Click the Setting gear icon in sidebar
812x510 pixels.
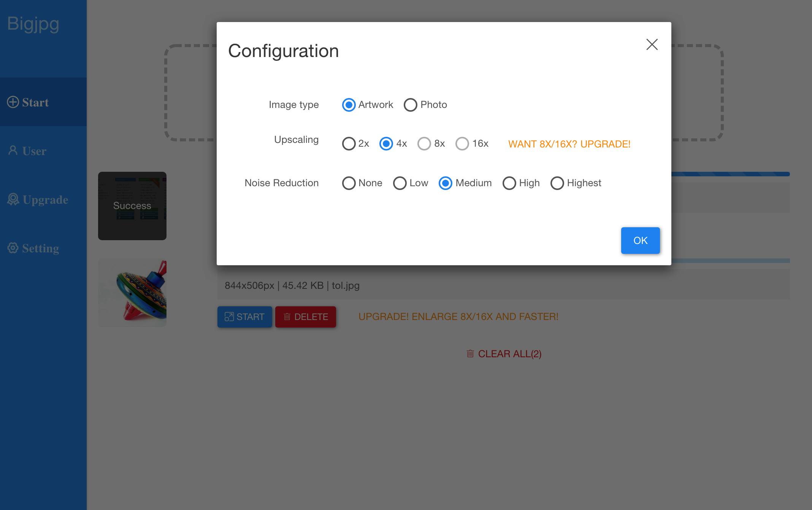tap(13, 248)
